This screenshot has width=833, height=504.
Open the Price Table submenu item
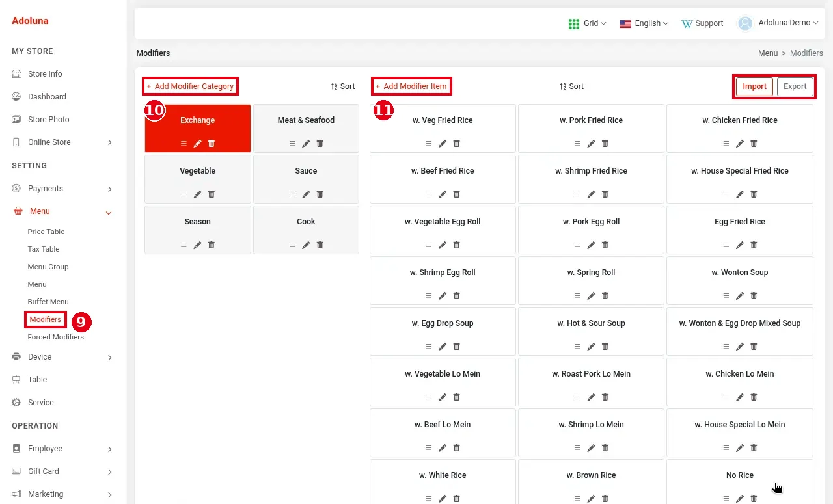coord(46,232)
